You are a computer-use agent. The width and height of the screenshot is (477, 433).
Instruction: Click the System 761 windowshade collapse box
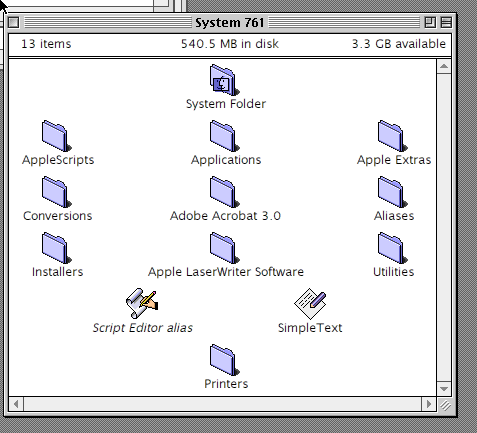click(446, 22)
